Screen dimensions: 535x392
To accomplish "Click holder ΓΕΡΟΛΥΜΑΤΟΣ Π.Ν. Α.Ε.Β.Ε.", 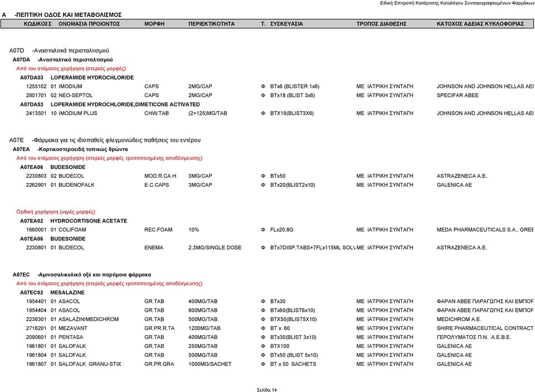I will click(x=474, y=337).
